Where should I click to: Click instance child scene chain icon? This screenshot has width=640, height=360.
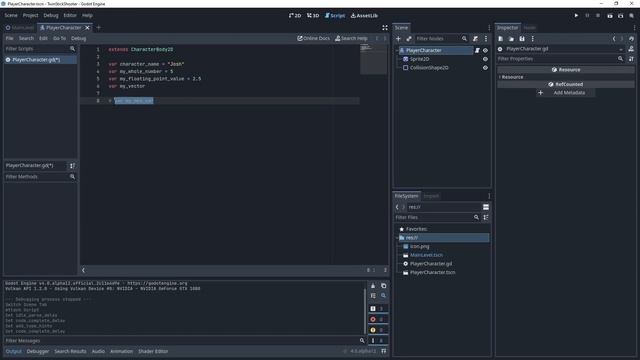click(x=409, y=39)
